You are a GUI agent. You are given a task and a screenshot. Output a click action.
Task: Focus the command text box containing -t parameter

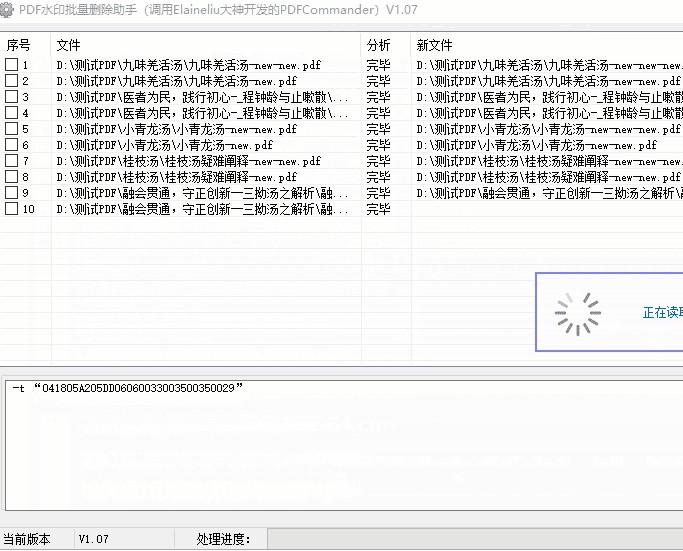click(340, 450)
